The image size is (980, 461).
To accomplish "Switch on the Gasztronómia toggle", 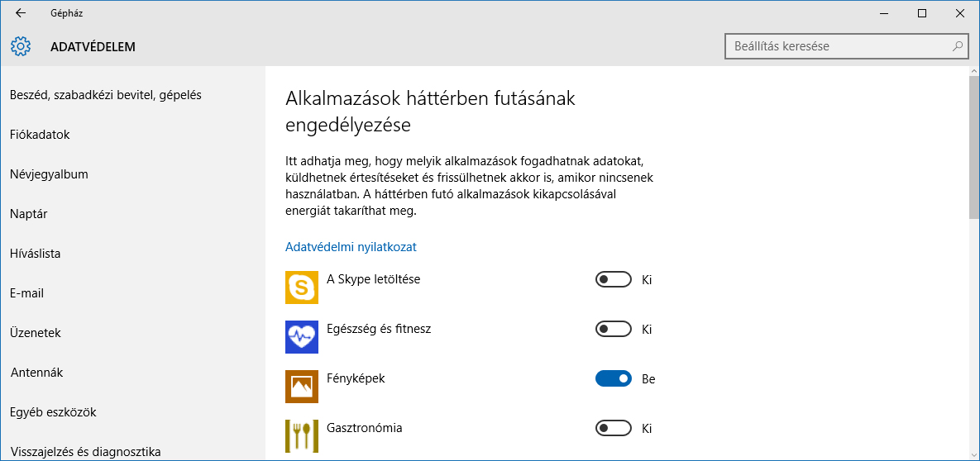I will click(613, 429).
